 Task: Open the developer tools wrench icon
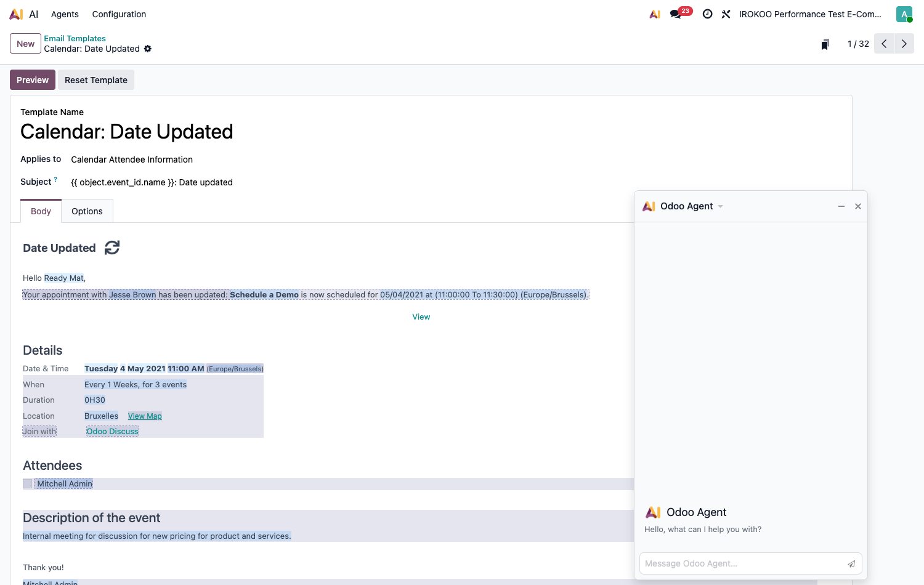coord(726,14)
